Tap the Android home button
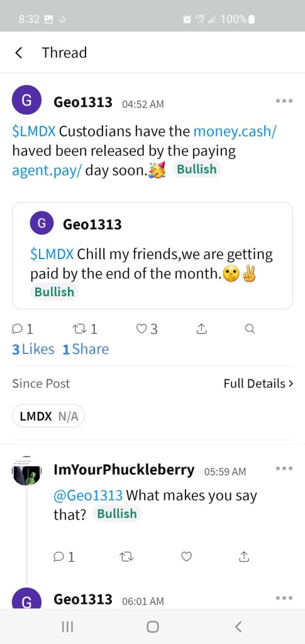The image size is (305, 644). 153,626
